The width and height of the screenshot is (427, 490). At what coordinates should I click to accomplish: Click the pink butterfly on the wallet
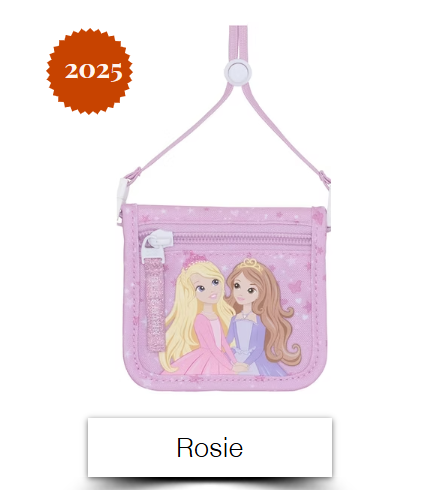(x=295, y=287)
